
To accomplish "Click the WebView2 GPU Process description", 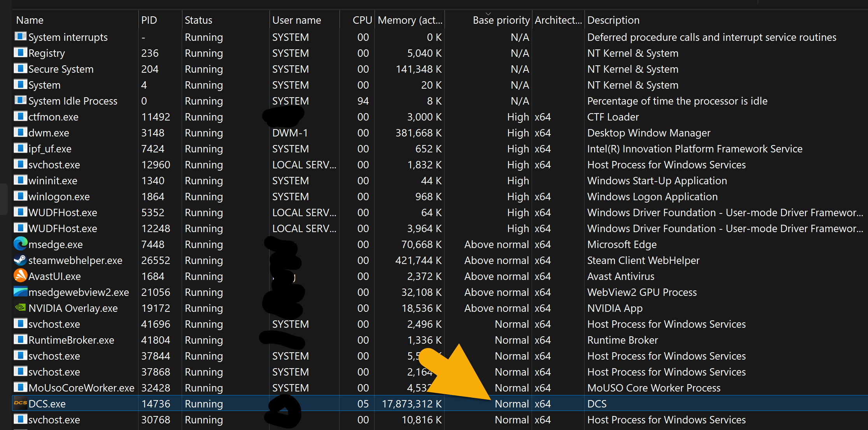I will pos(642,292).
